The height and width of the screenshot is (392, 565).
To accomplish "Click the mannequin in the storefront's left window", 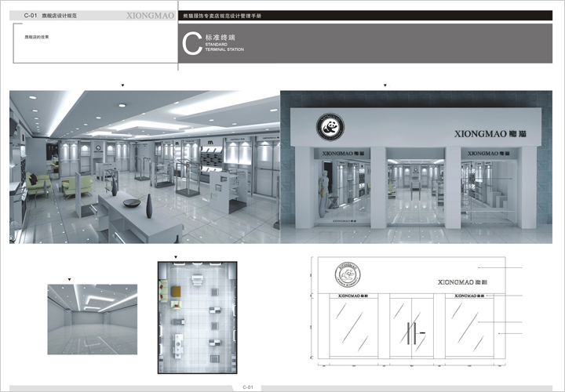I will pyautogui.click(x=323, y=194).
